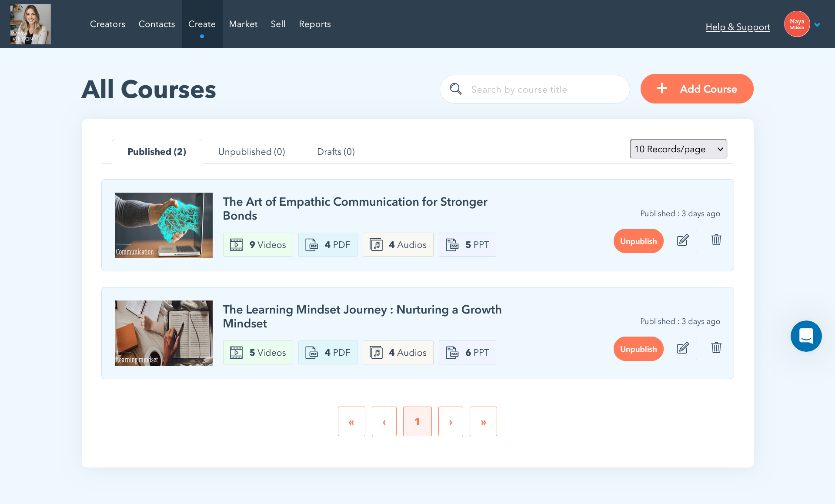Open the Reports menu

(x=315, y=24)
